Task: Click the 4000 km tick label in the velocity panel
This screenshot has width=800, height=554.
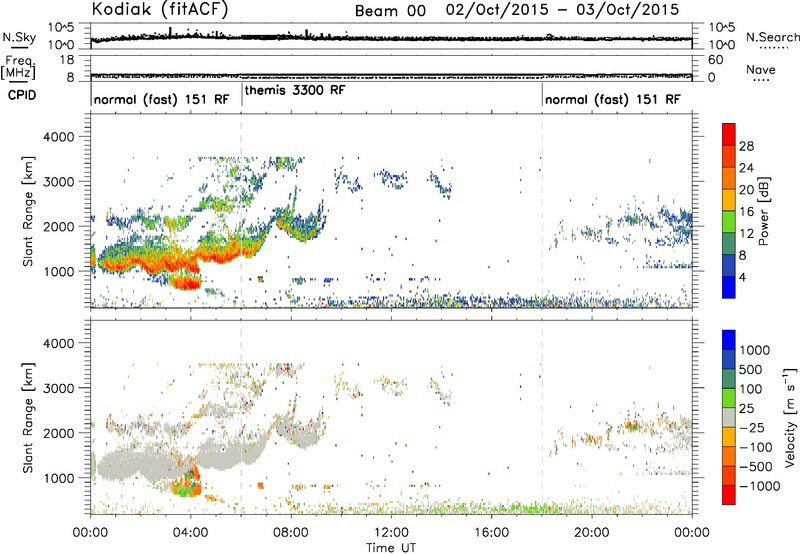Action: [x=59, y=343]
